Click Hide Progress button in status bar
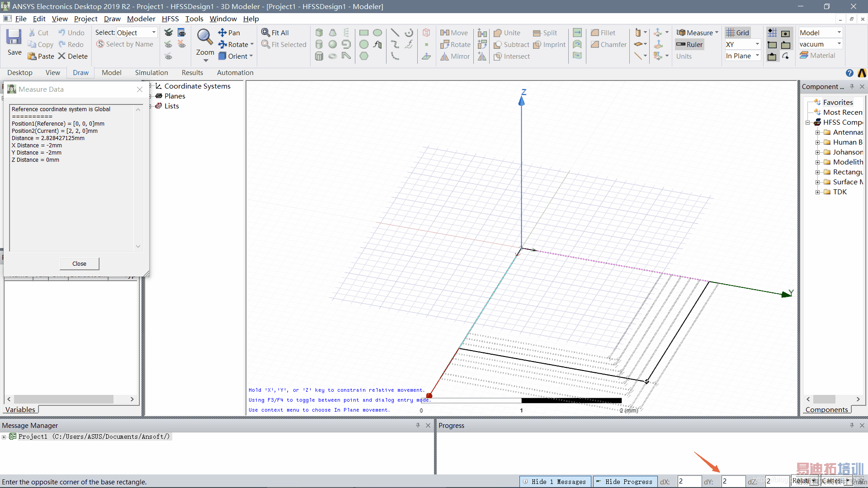Screen dimensions: 868x488 pyautogui.click(x=624, y=482)
